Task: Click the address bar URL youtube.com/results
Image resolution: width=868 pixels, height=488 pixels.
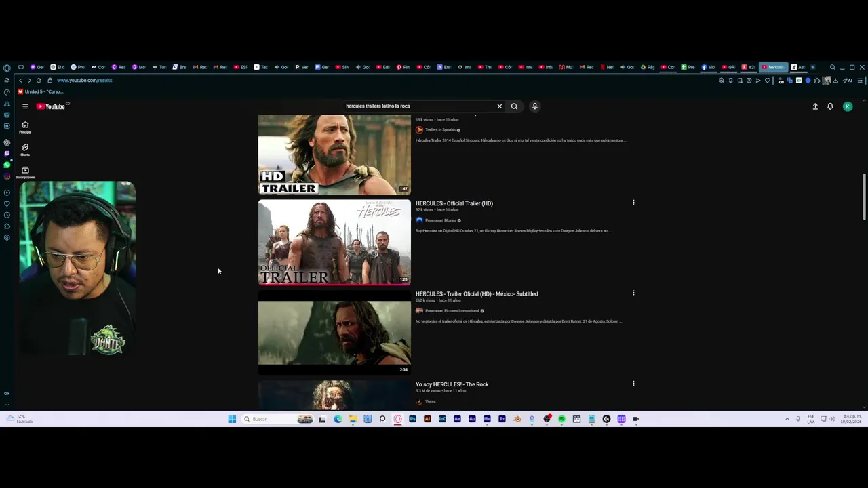Action: pos(84,81)
